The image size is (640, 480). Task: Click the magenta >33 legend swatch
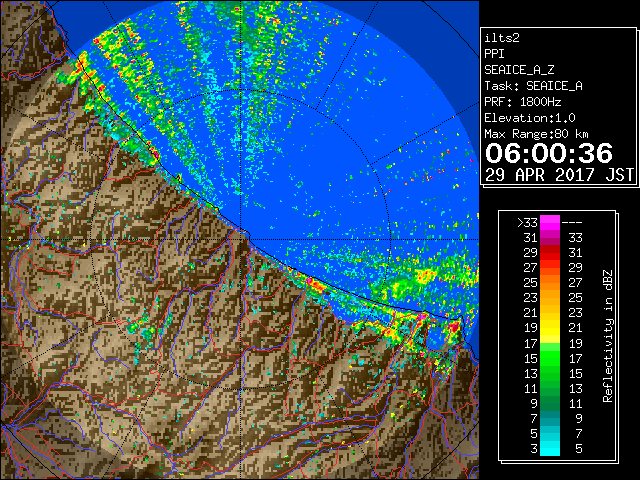[550, 222]
